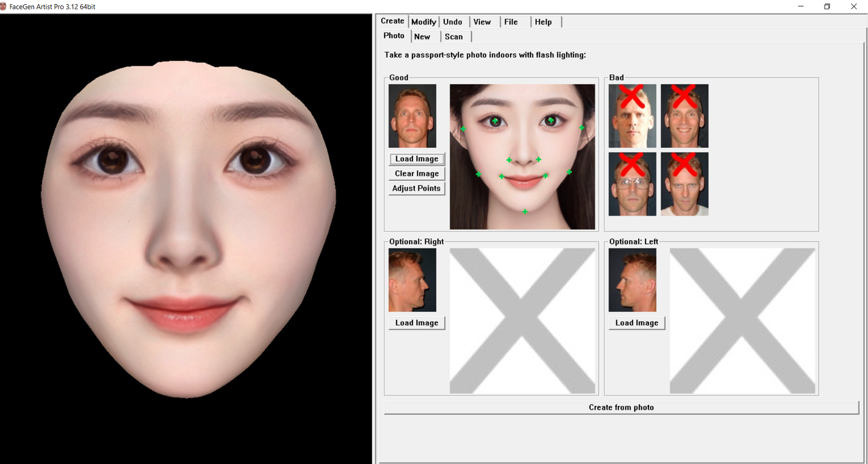Click the empty Optional: Left image placeholder

pos(743,321)
